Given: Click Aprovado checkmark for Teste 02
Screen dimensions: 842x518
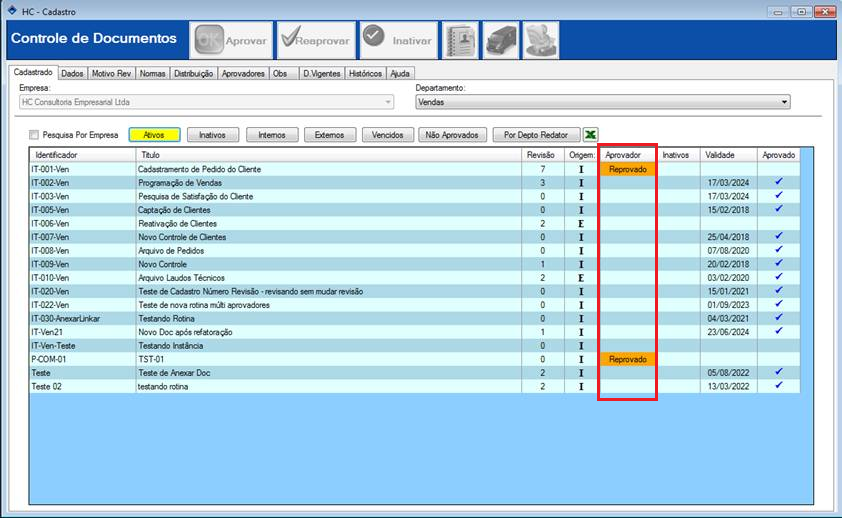Looking at the screenshot, I should pos(779,385).
